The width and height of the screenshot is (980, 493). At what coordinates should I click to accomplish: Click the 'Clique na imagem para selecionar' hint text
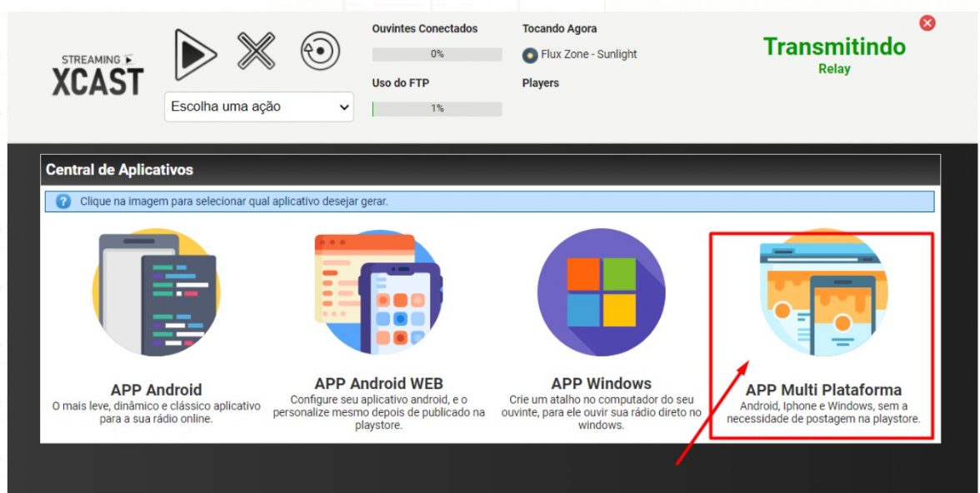pos(234,202)
